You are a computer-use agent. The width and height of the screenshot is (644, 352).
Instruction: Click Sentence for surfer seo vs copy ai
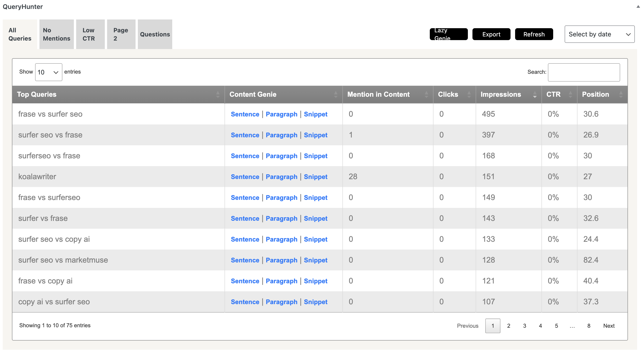click(x=245, y=239)
